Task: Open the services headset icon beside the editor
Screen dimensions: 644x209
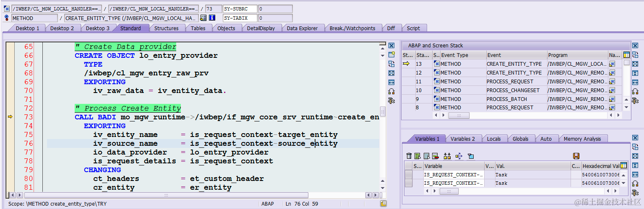Action: click(391, 92)
